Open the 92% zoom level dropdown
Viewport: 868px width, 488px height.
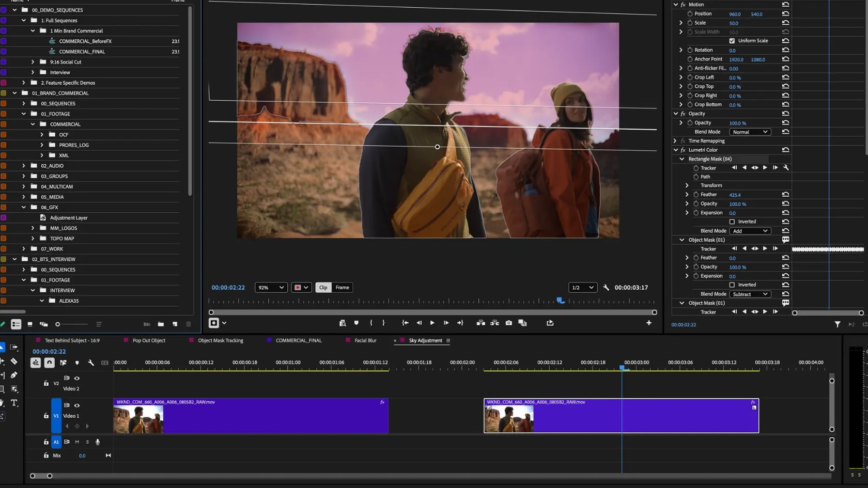pyautogui.click(x=271, y=288)
